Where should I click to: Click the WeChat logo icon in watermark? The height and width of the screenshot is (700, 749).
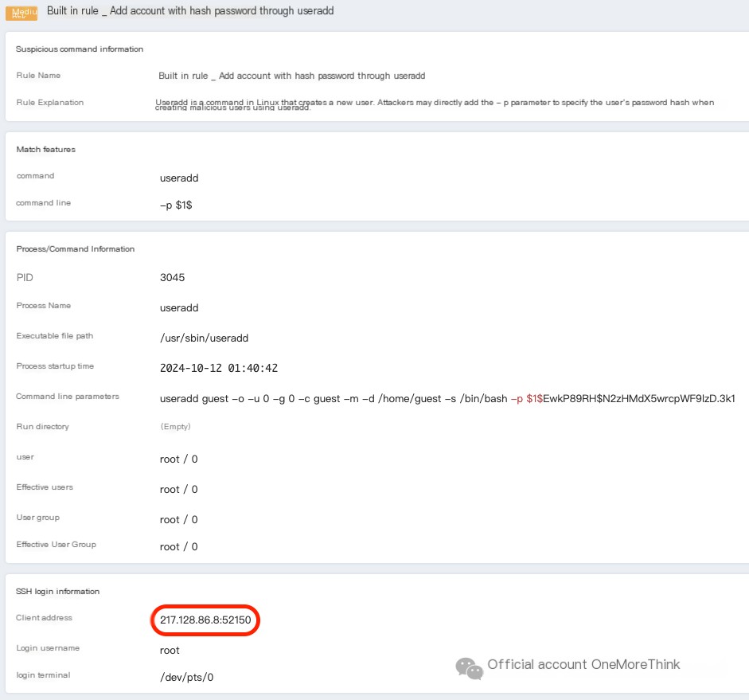pyautogui.click(x=469, y=667)
